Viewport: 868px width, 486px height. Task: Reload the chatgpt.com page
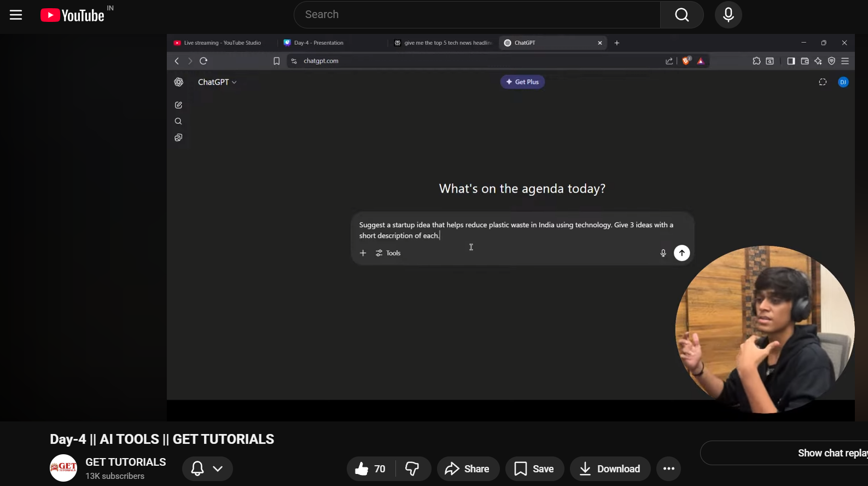tap(203, 61)
